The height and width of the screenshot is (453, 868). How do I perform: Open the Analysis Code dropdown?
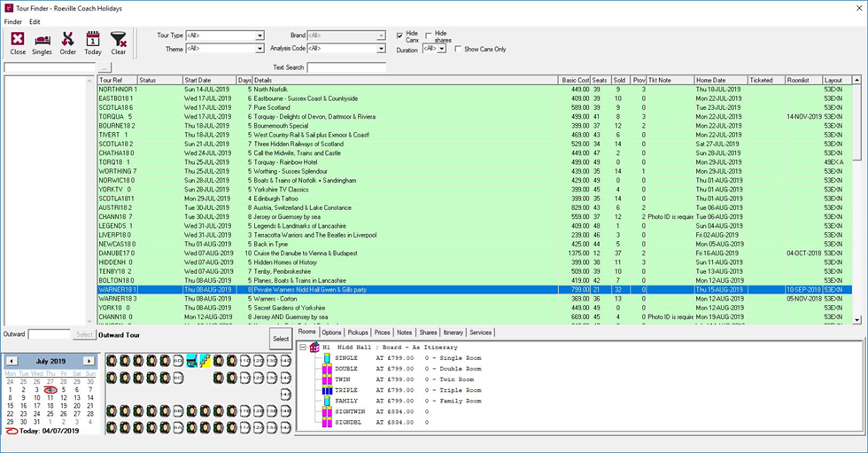tap(381, 49)
